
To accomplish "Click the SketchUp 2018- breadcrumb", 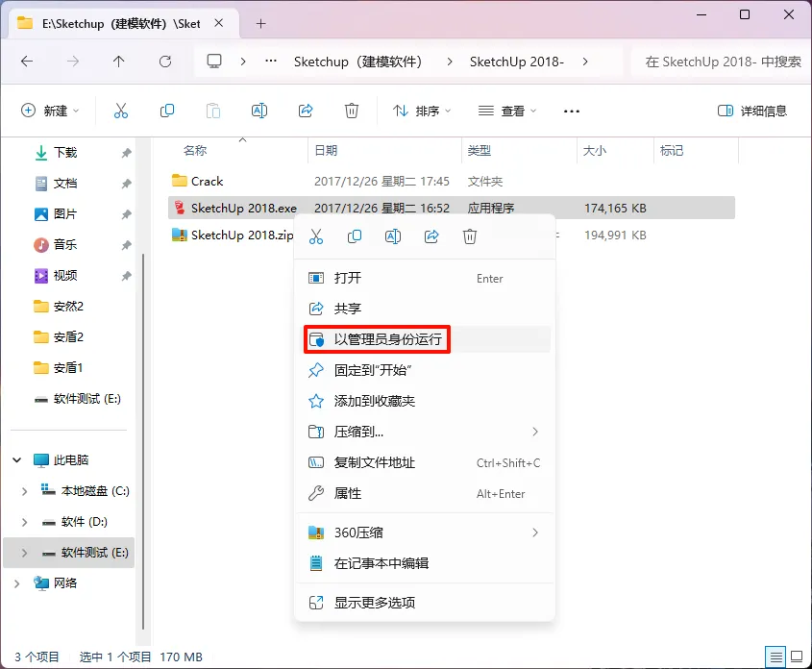I will pyautogui.click(x=516, y=62).
